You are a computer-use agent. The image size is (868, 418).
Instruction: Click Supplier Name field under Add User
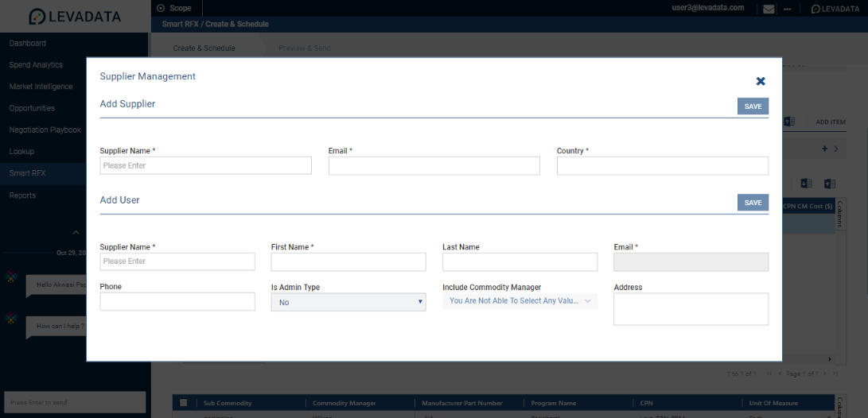177,261
